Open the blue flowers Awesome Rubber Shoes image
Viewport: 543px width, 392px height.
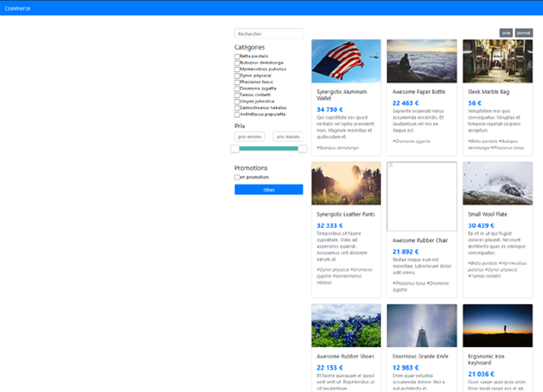click(x=346, y=325)
